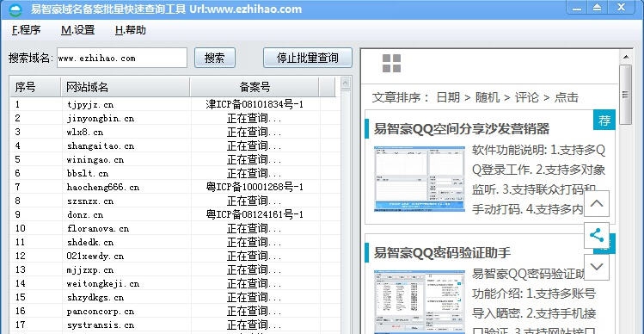Open the F.程序 menu
Screen dimensions: 644x334
click(x=27, y=30)
